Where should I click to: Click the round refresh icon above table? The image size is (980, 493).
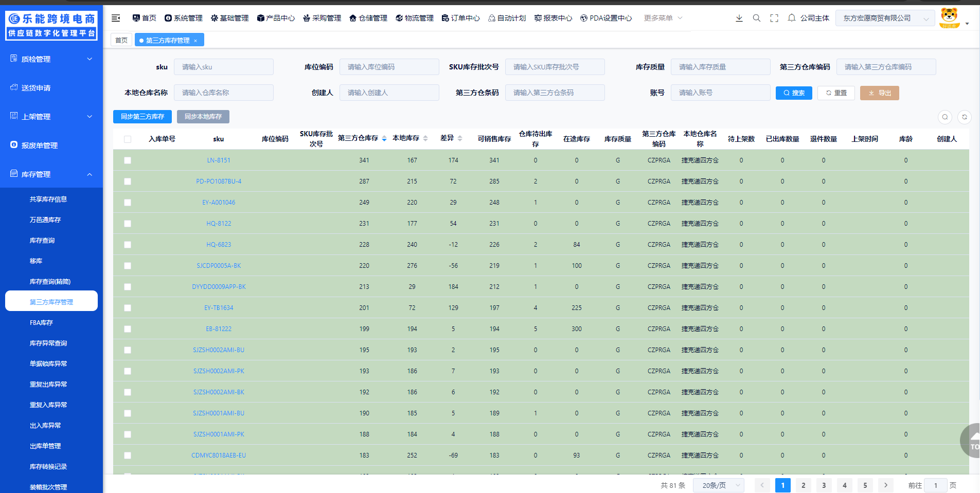tap(964, 117)
